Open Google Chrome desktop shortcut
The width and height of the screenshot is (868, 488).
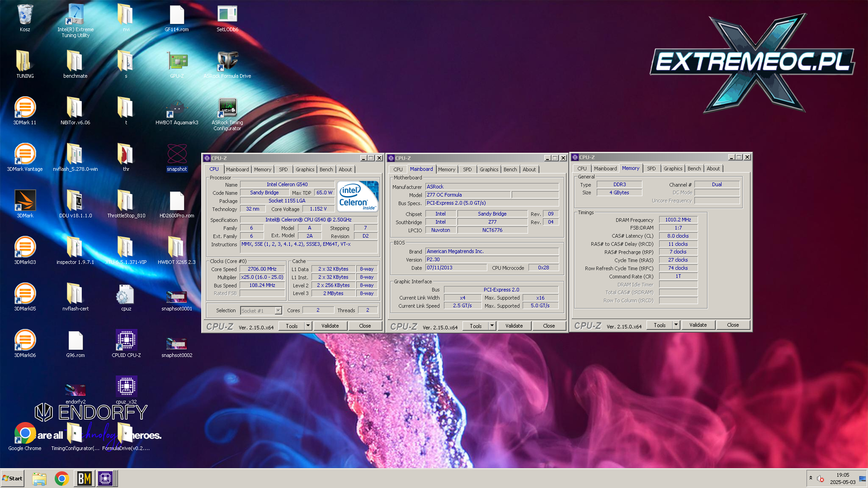click(25, 437)
